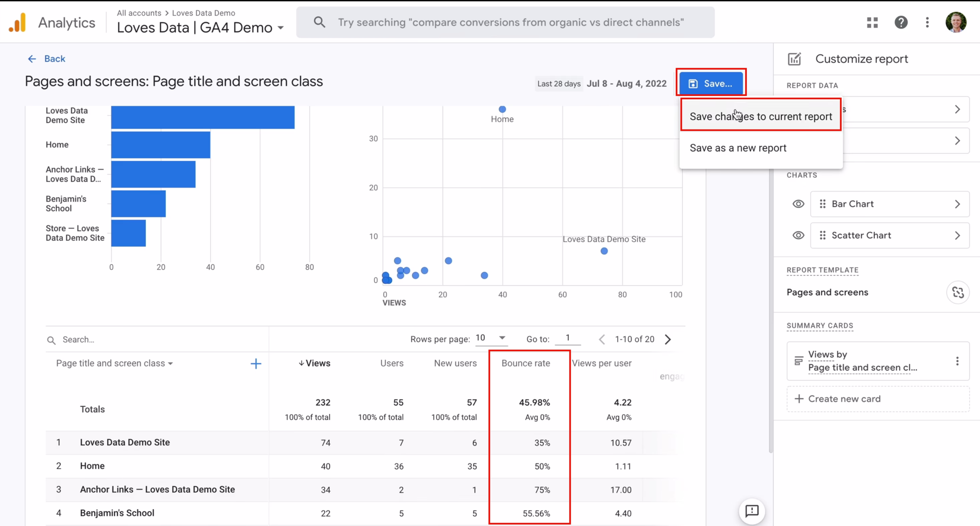This screenshot has width=980, height=526.
Task: Click the search magnifier in the top bar
Action: (x=319, y=22)
